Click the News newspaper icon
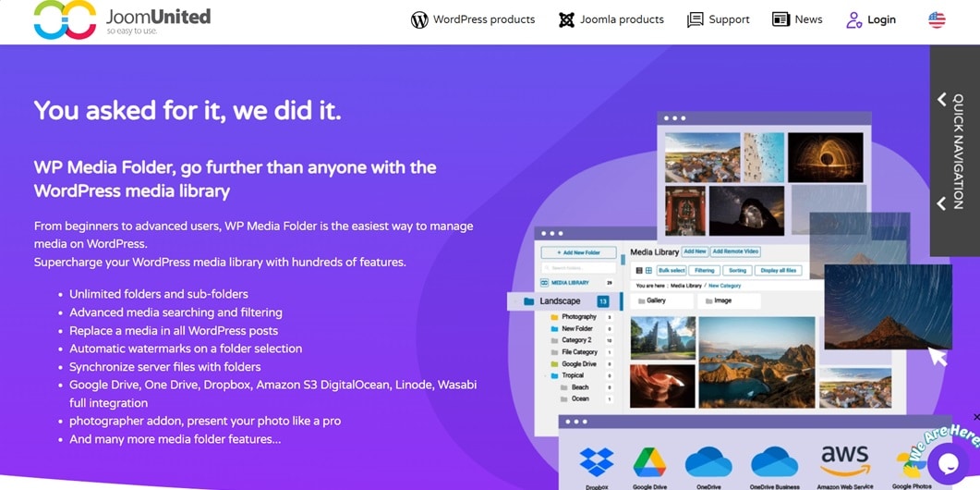The height and width of the screenshot is (490, 980). tap(780, 19)
